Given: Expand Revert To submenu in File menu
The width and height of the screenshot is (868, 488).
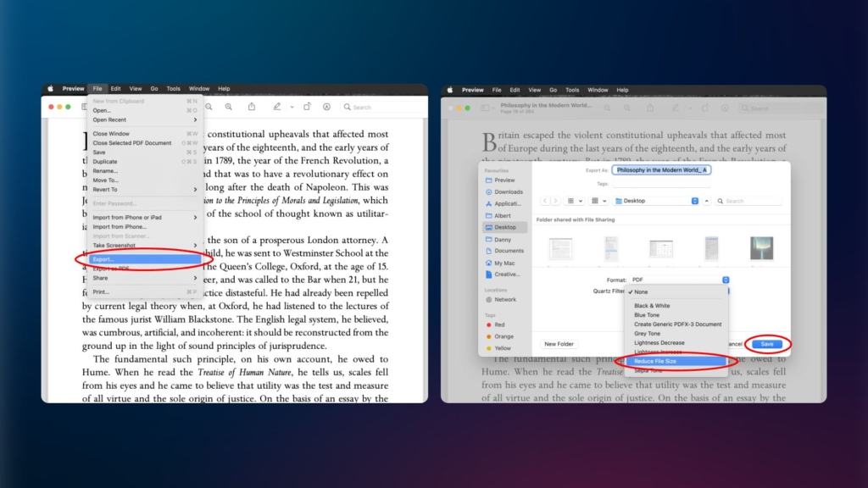Looking at the screenshot, I should 144,189.
